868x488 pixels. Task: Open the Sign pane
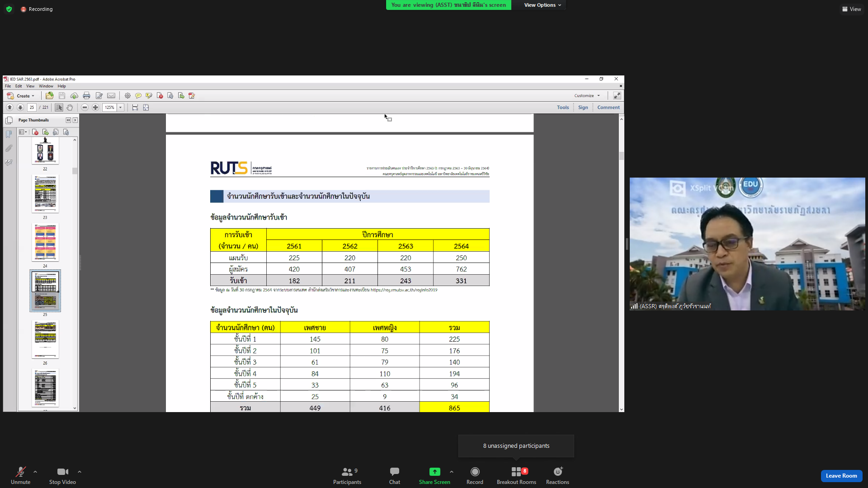click(583, 108)
